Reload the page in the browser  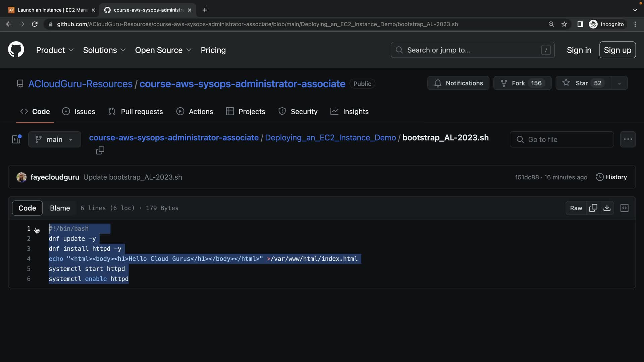[x=35, y=24]
